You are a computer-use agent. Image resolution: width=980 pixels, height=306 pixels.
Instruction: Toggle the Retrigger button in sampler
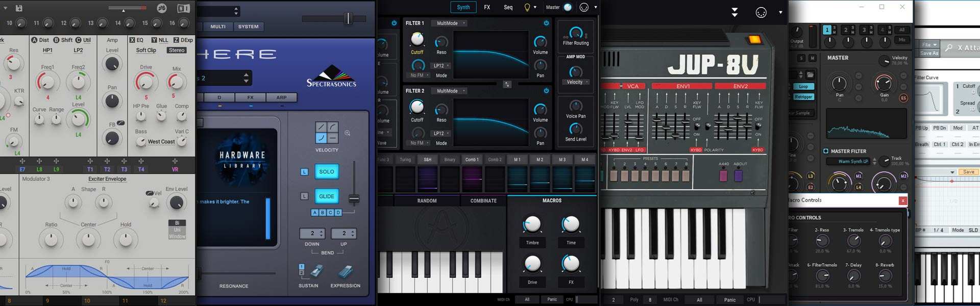(803, 97)
